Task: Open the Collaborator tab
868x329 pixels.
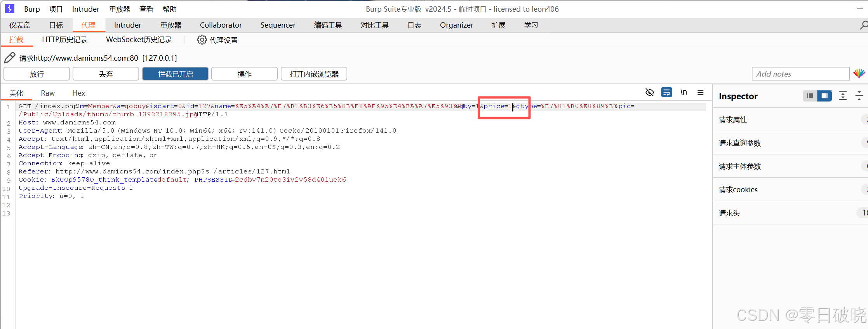Action: 221,25
